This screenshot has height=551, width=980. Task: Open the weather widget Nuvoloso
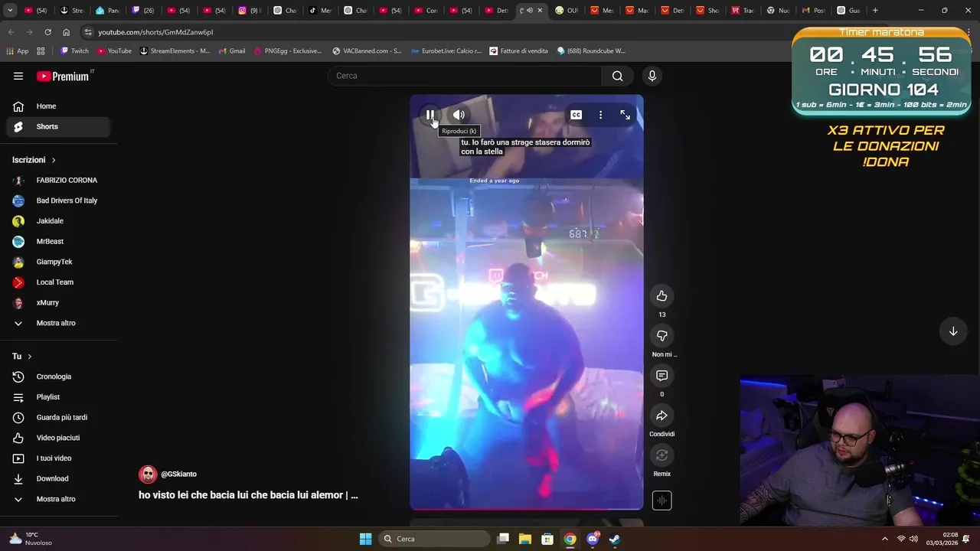[31, 539]
